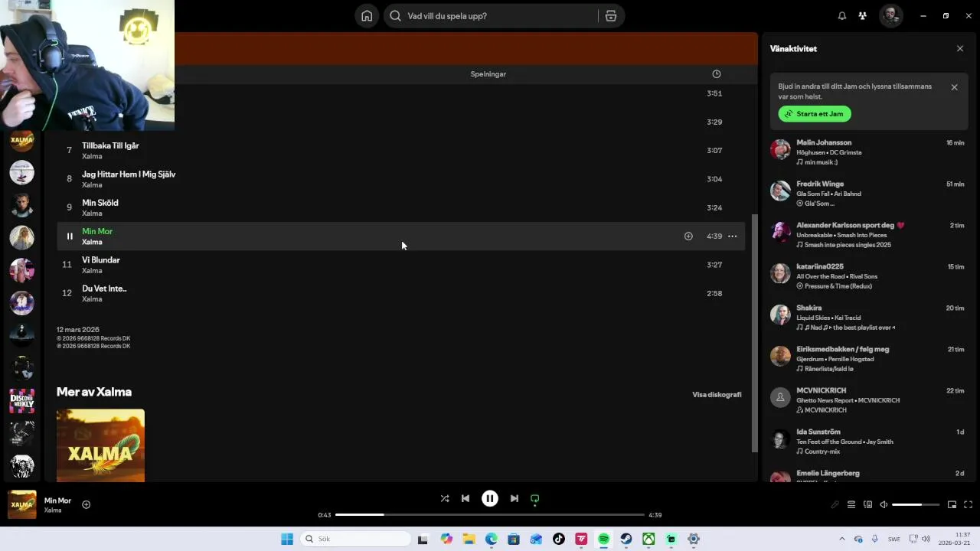
Task: Add now-playing song to library via plus icon
Action: [87, 504]
